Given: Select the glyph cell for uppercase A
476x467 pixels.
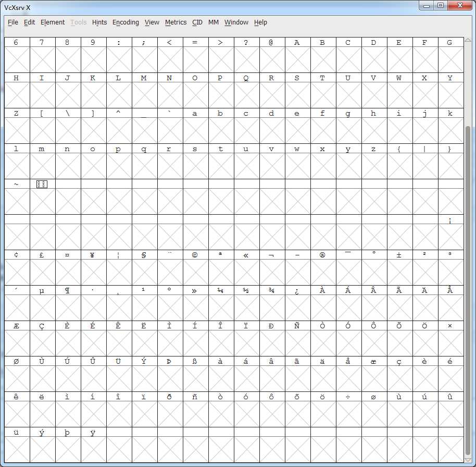Looking at the screenshot, I should [x=298, y=55].
